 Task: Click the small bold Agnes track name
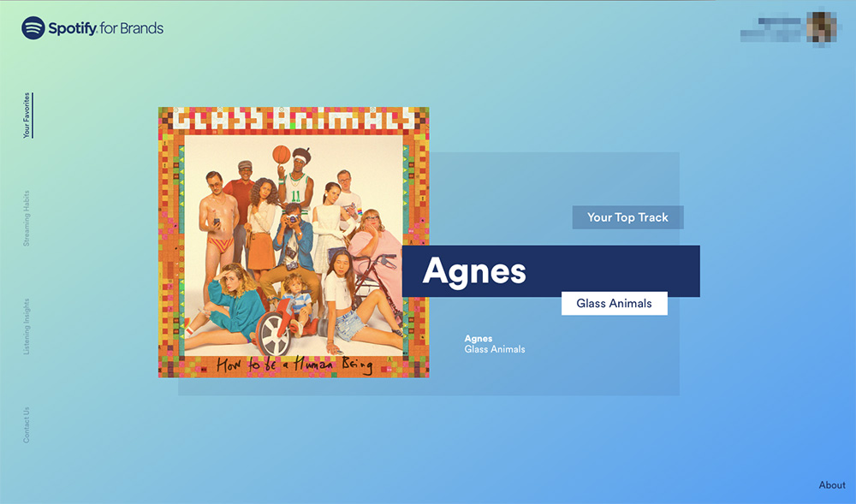(479, 339)
